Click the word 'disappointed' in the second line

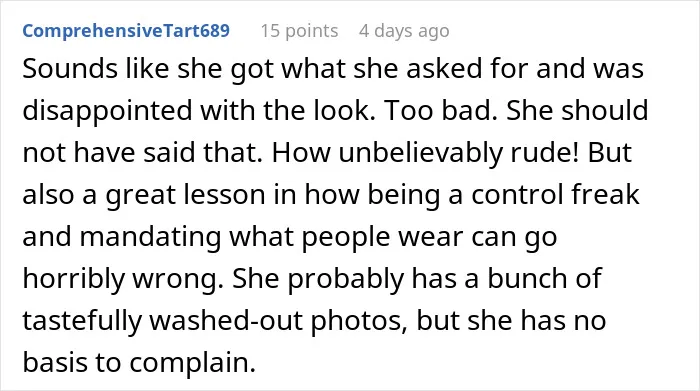coord(107,111)
